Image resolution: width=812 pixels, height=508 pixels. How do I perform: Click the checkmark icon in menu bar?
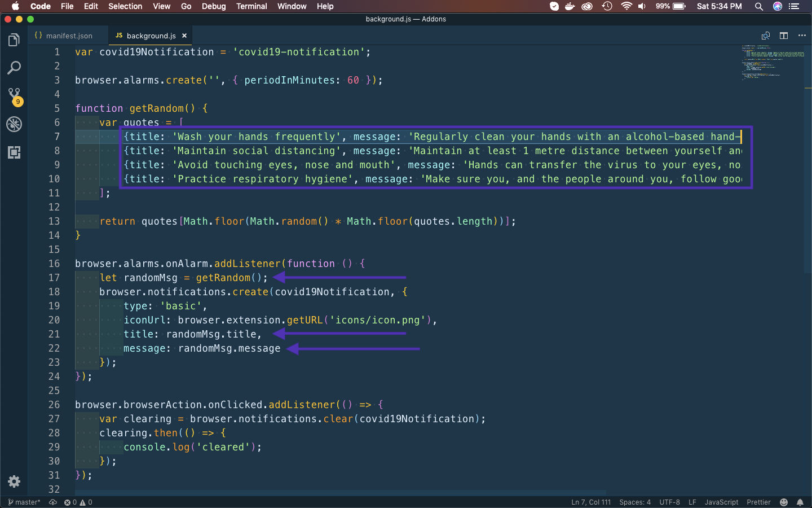(x=554, y=6)
